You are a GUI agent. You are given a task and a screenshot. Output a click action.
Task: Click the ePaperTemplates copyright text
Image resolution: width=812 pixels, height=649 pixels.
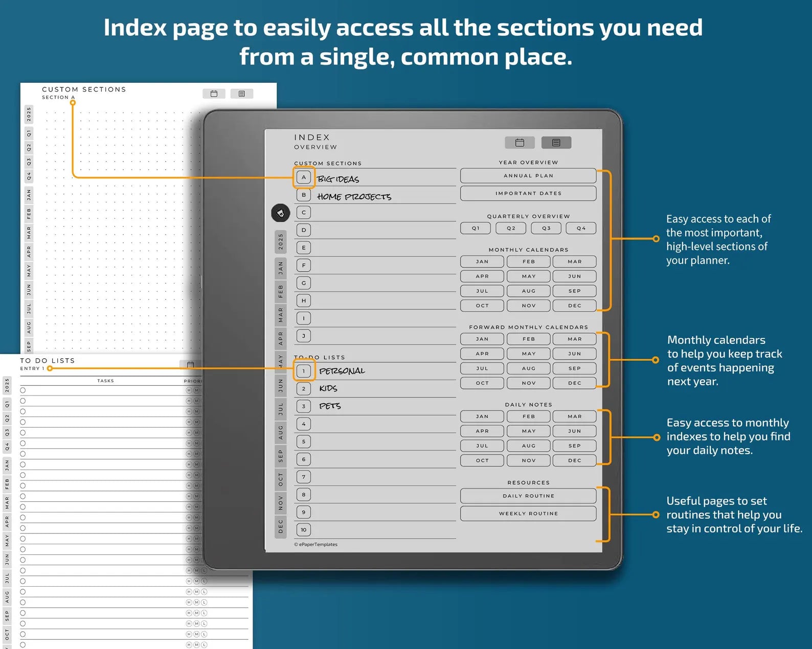(x=315, y=545)
